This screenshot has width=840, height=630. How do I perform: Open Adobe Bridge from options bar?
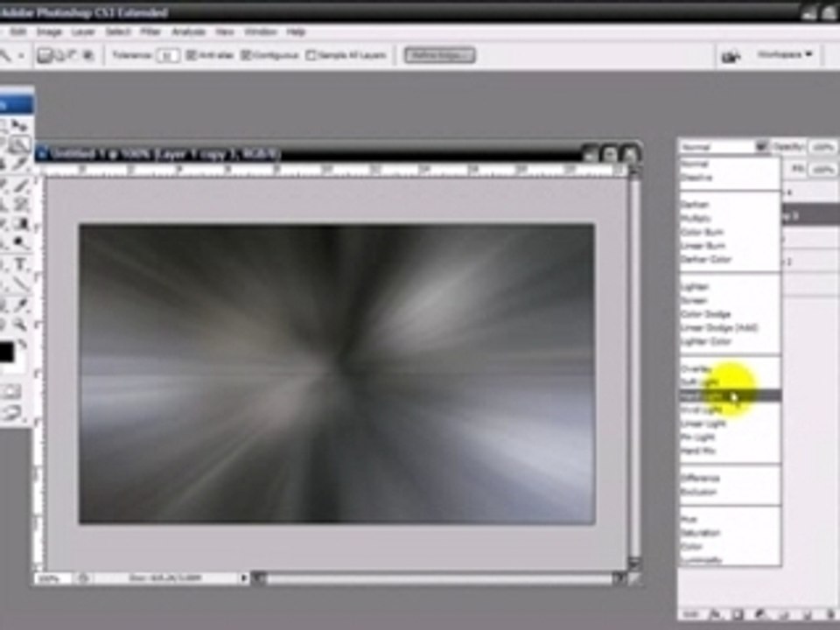click(x=731, y=55)
